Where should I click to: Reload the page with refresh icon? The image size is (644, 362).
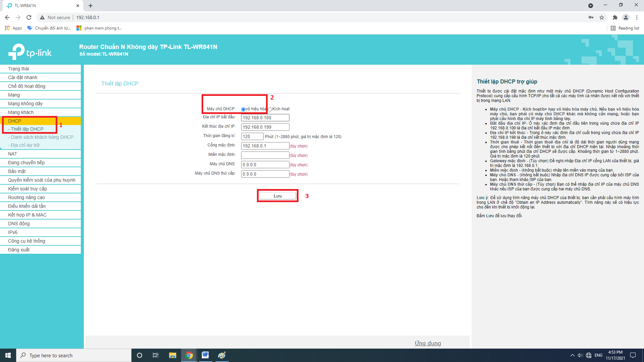click(29, 17)
